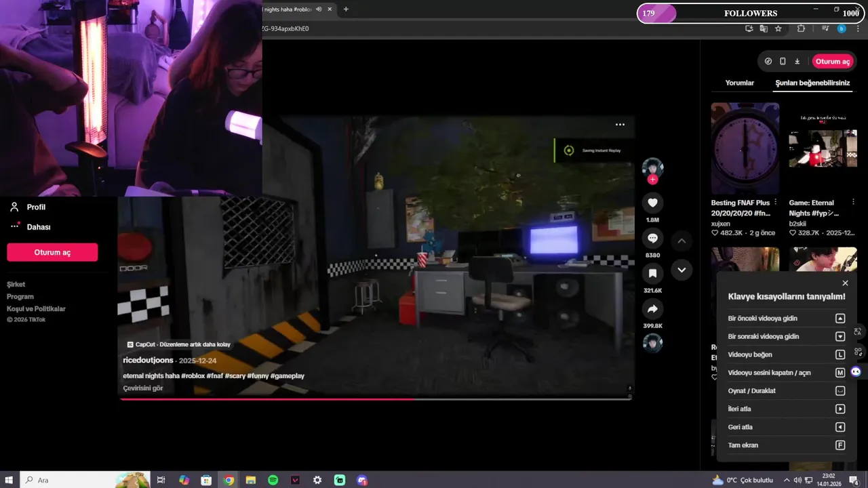The image size is (868, 488).
Task: Open the Game: Eternal Nights video thumbnail
Action: pyautogui.click(x=823, y=148)
